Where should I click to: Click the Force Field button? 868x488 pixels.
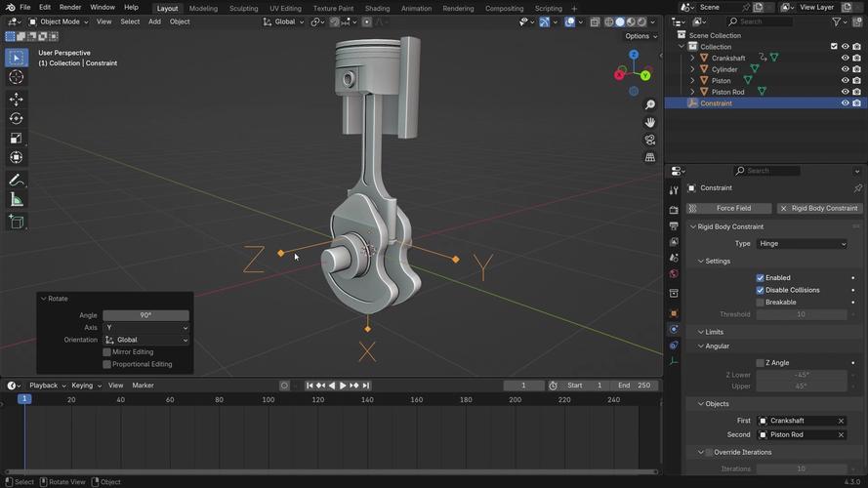pos(729,208)
